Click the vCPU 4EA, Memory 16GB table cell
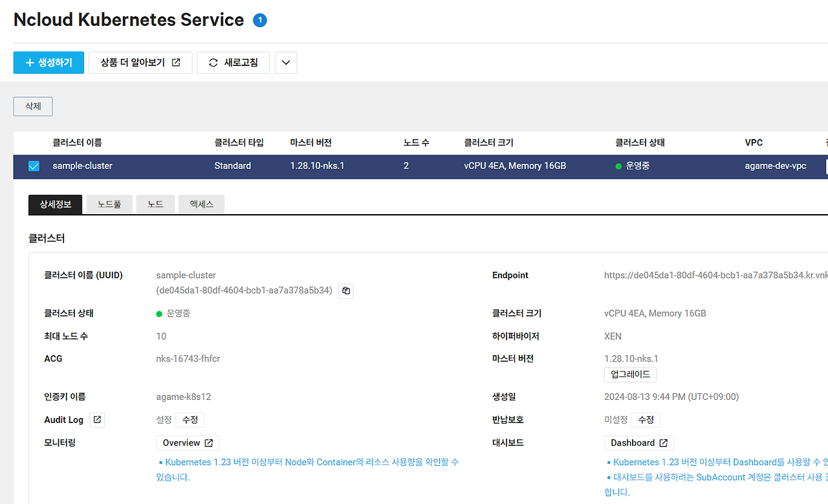The height and width of the screenshot is (504, 828). click(x=515, y=166)
